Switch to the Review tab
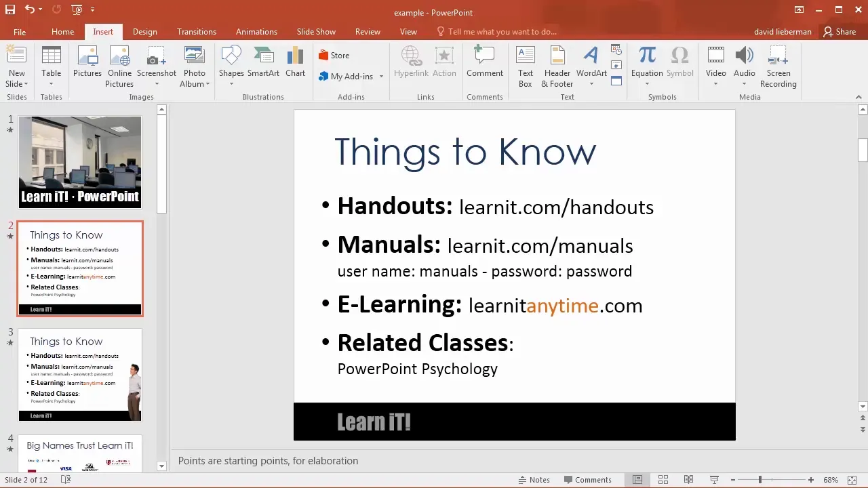Screen dimensions: 868x488 tap(368, 32)
